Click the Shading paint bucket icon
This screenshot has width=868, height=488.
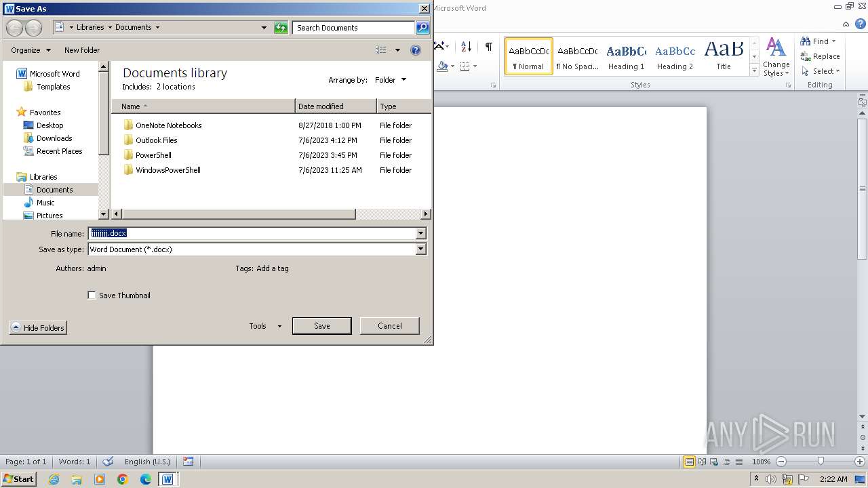pos(442,66)
